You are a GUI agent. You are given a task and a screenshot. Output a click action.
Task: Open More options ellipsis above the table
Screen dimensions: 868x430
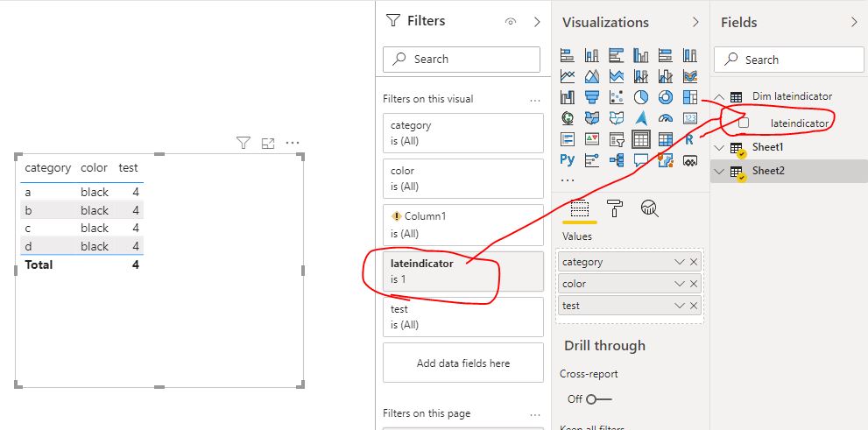[x=293, y=144]
